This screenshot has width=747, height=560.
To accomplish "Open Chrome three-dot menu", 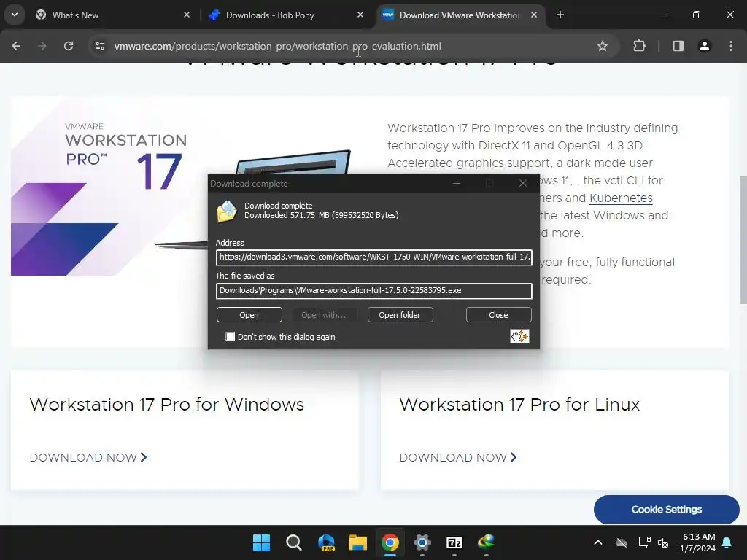I will (x=730, y=46).
